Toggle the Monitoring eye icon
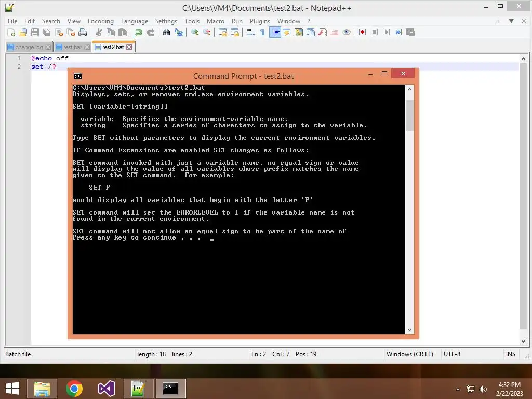 pyautogui.click(x=347, y=32)
